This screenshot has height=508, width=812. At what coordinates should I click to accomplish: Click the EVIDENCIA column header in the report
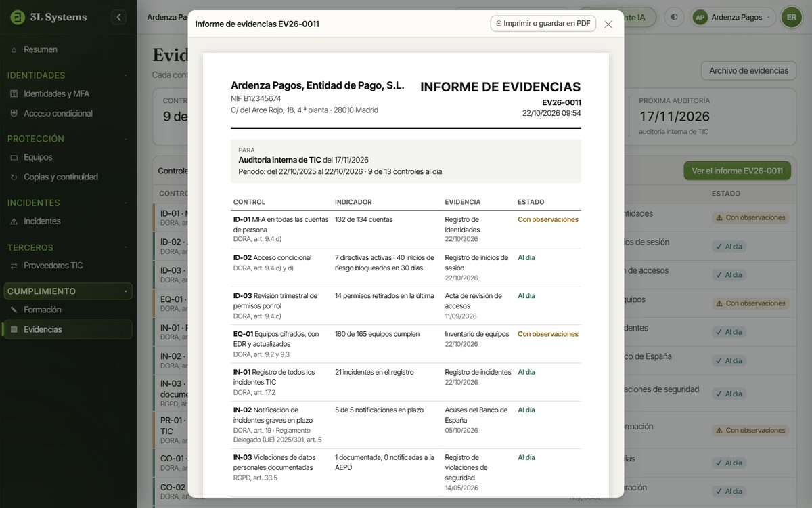tap(463, 202)
